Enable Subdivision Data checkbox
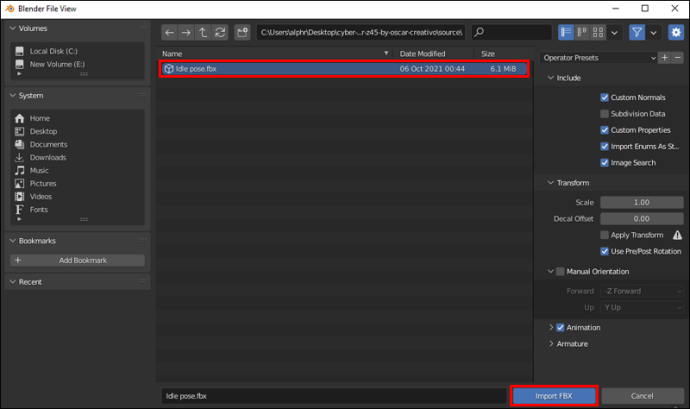Screen dimensions: 690x409 (x=604, y=114)
